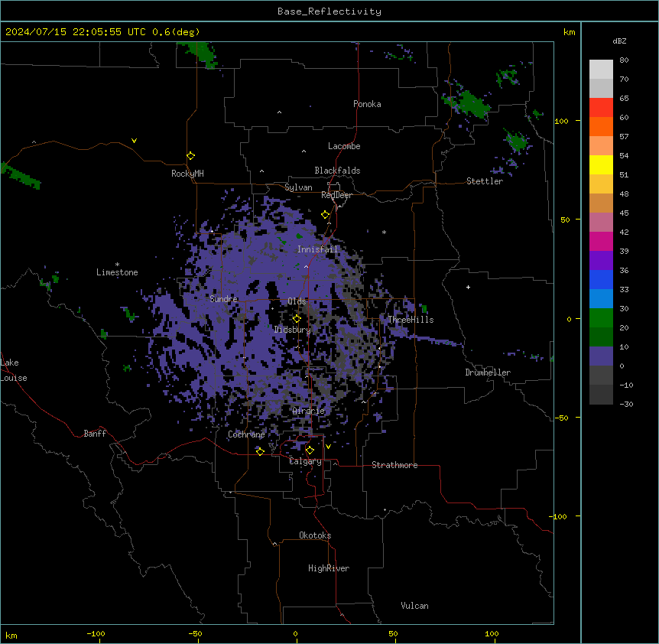This screenshot has width=659, height=644.
Task: Click the green echo band west of RockyMH
Action: tap(20, 175)
